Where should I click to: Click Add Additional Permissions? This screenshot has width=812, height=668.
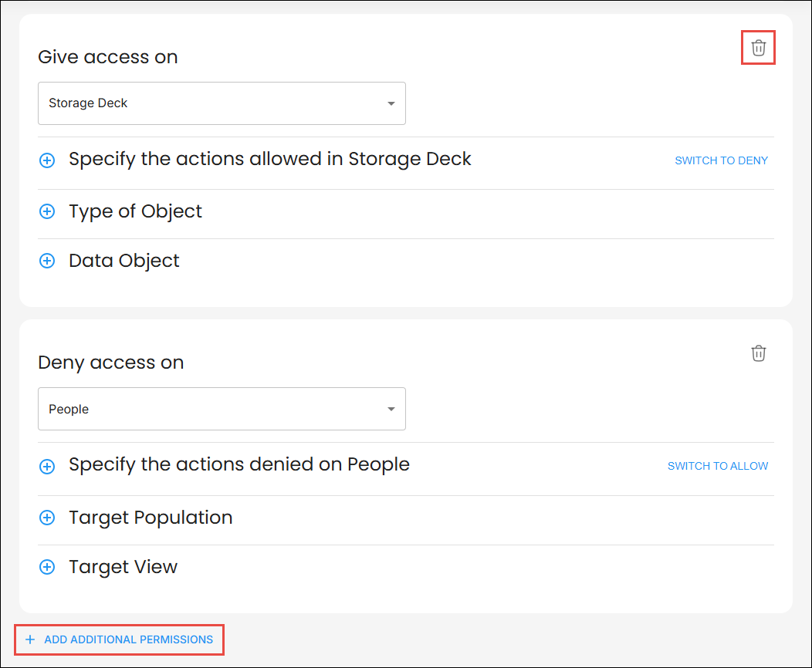(120, 639)
